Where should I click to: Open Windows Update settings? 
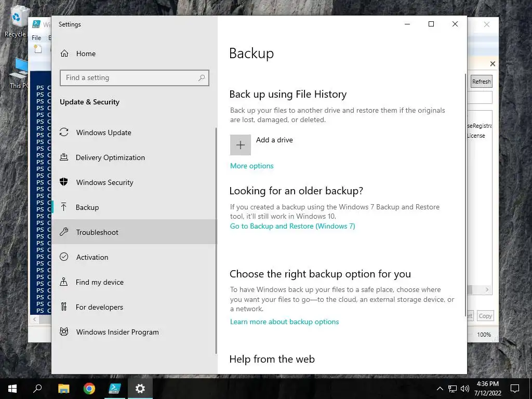[x=134, y=132]
